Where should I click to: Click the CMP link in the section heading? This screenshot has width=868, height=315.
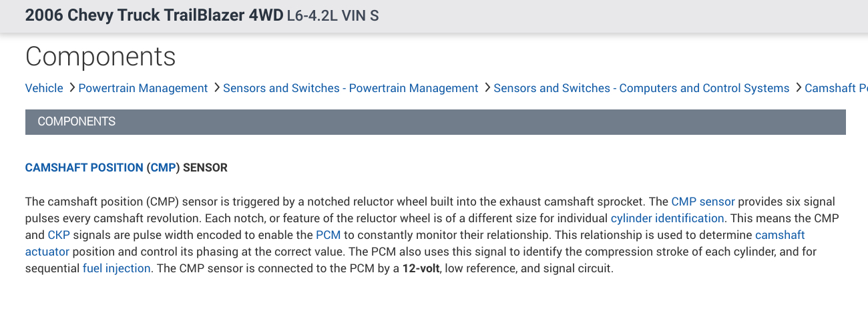pos(163,168)
